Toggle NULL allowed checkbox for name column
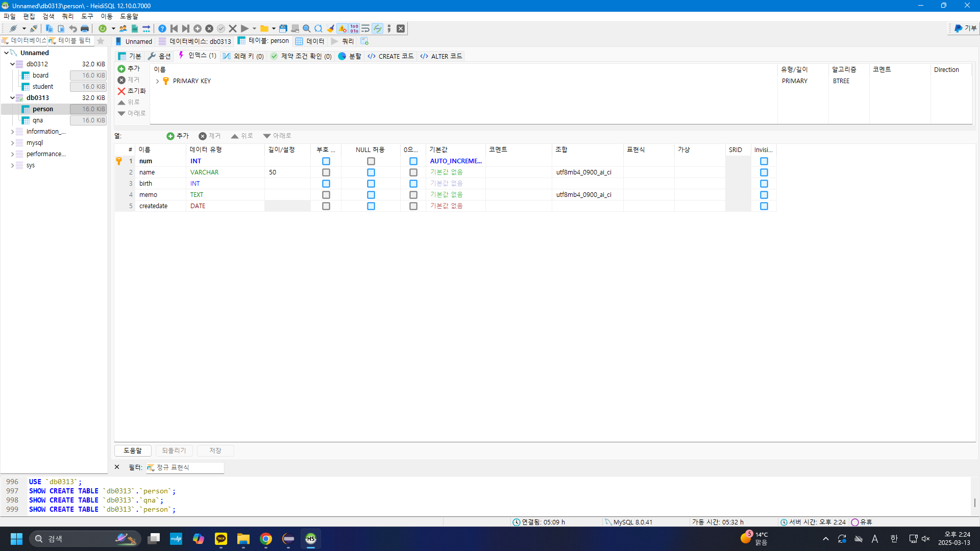 [x=371, y=172]
